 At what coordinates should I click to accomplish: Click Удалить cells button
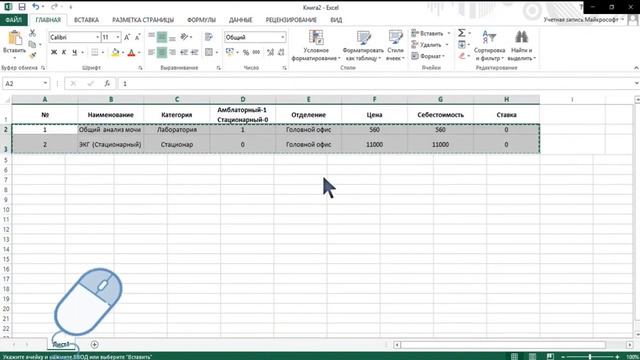tap(430, 45)
